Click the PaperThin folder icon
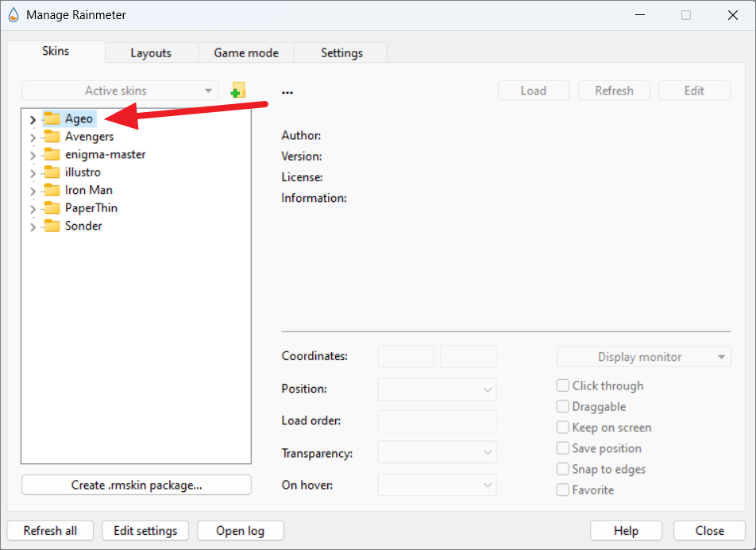756x550 pixels. [52, 208]
